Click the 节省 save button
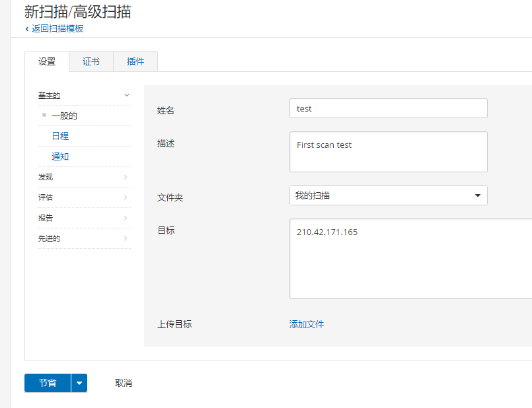The height and width of the screenshot is (408, 532). [47, 383]
